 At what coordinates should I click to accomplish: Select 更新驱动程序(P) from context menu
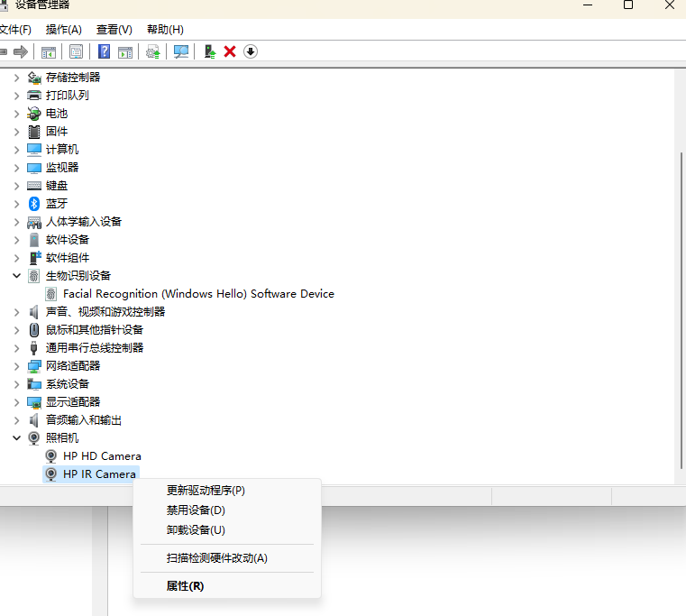point(206,491)
